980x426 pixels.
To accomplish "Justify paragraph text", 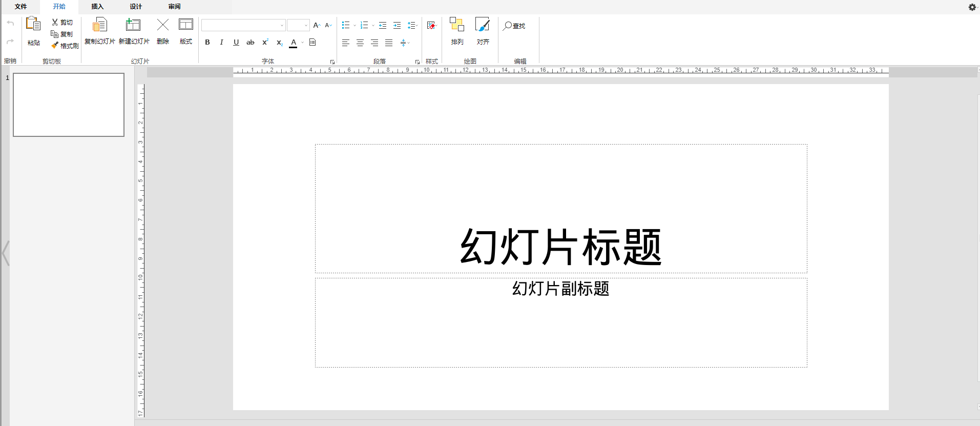I will [x=389, y=43].
